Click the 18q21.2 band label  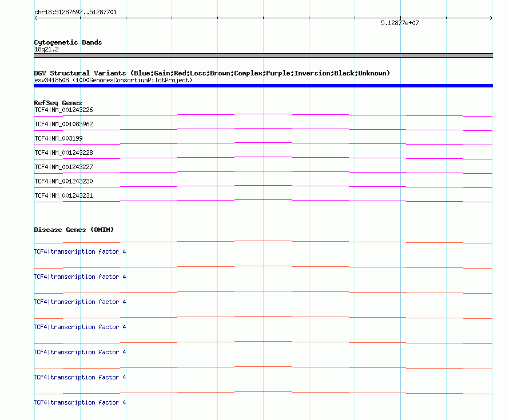46,49
